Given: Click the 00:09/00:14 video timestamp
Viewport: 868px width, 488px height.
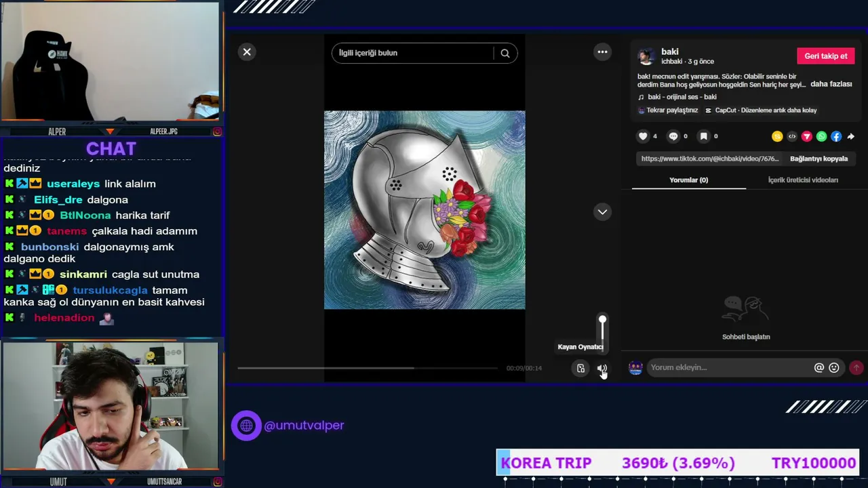Looking at the screenshot, I should pyautogui.click(x=524, y=368).
